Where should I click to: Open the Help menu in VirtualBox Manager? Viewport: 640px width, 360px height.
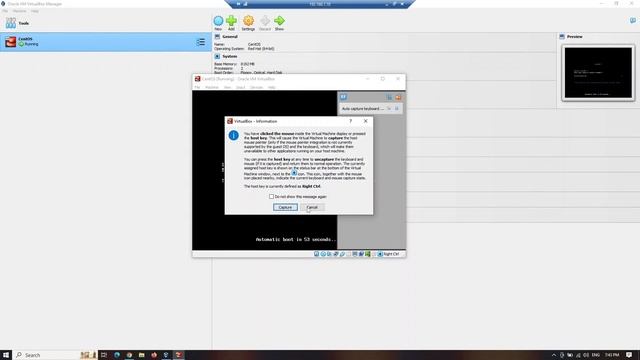(x=35, y=11)
